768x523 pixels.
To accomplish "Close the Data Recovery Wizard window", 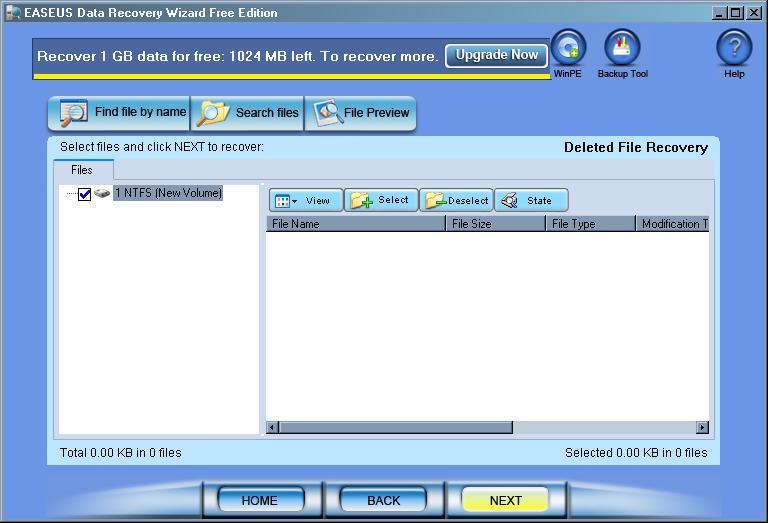I will click(x=753, y=13).
